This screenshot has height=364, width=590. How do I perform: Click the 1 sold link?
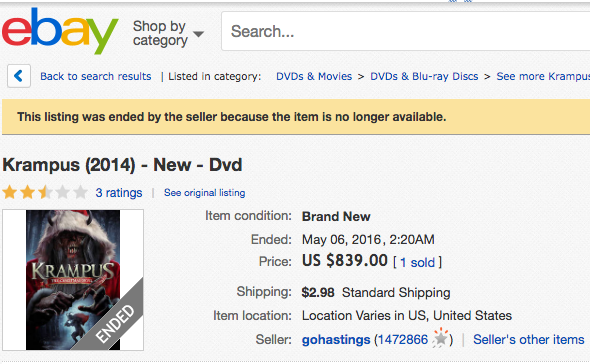pos(417,262)
